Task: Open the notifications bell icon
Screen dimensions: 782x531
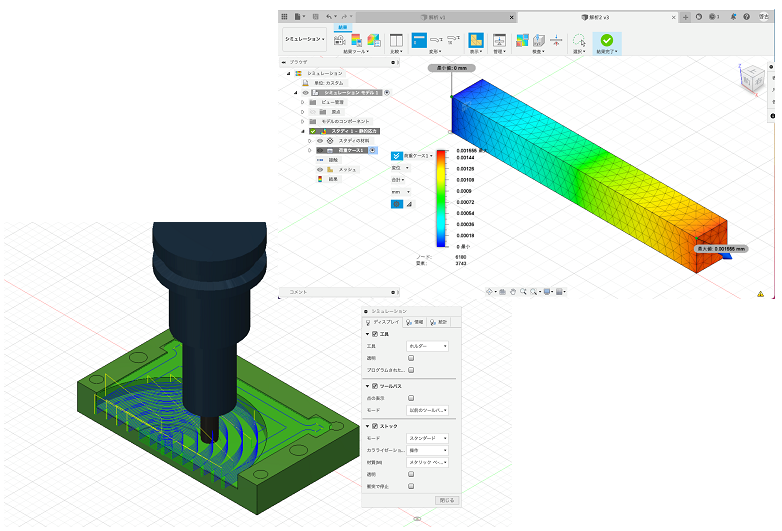Action: (733, 16)
